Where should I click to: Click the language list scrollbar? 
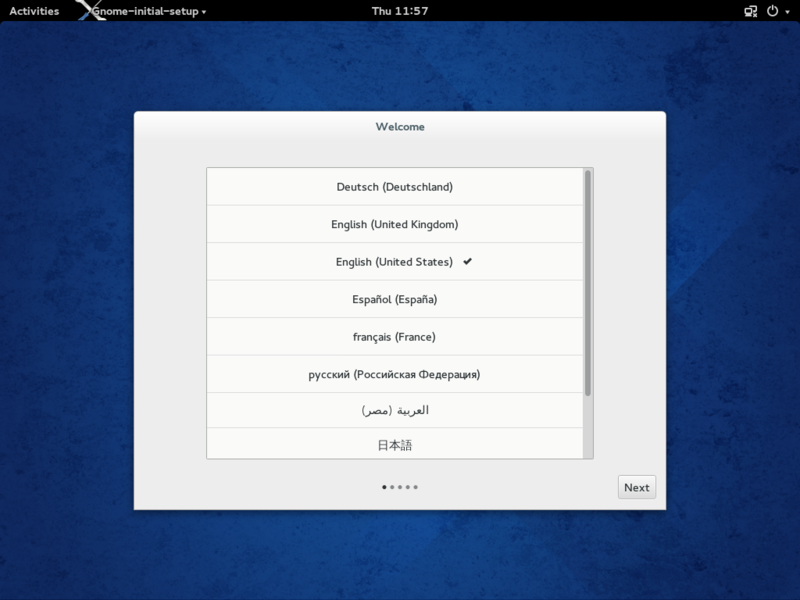pos(588,283)
